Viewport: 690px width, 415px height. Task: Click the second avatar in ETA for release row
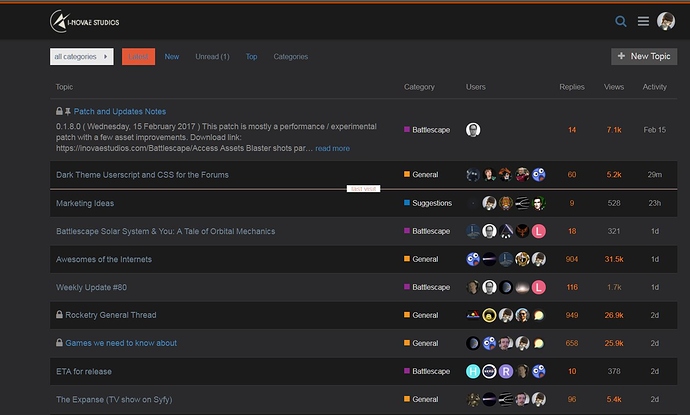[489, 371]
